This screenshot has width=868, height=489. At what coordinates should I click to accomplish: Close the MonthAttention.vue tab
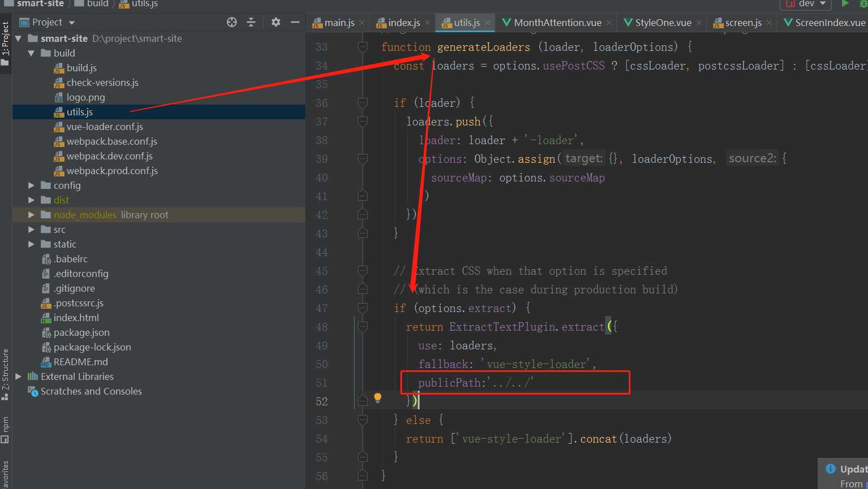(x=608, y=23)
